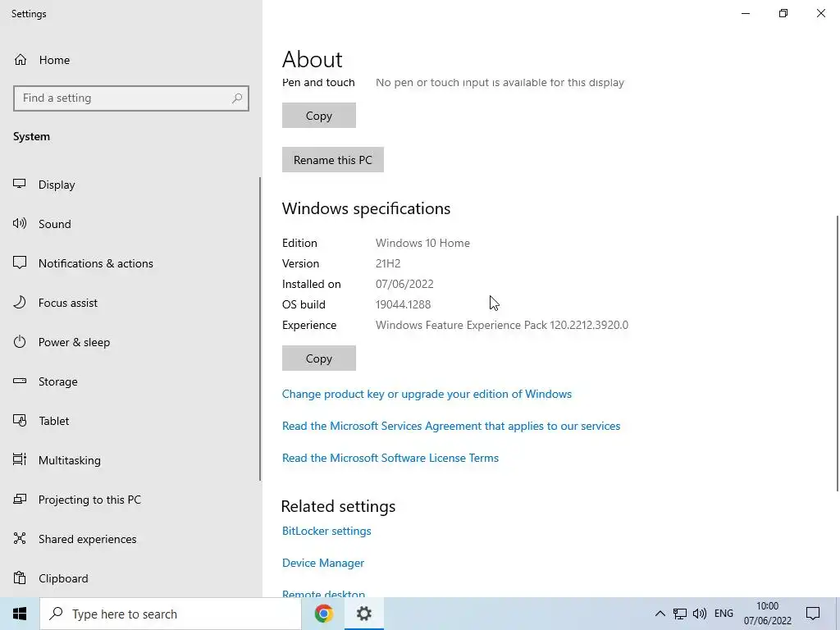The width and height of the screenshot is (840, 630).
Task: Open Display settings icon
Action: (20, 185)
